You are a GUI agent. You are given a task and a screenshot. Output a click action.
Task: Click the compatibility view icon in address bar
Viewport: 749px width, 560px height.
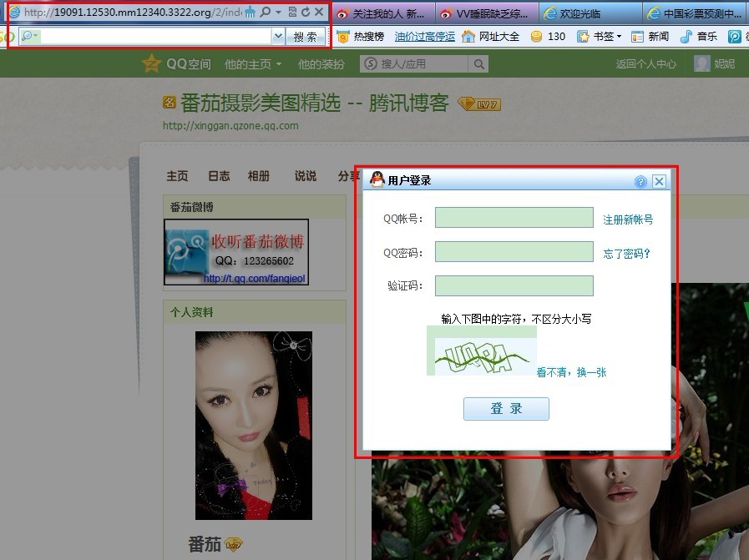[293, 12]
